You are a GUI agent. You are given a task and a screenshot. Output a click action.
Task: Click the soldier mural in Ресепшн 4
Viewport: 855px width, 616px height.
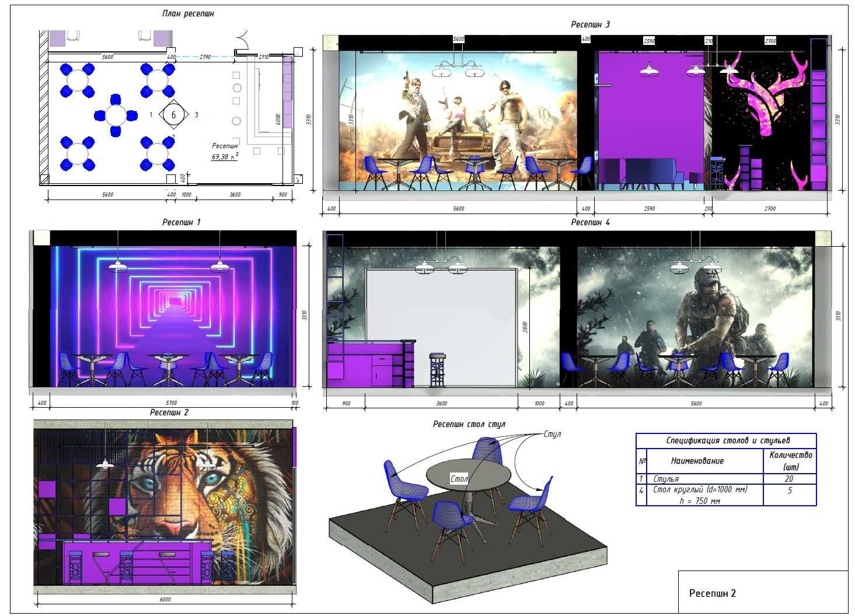click(695, 316)
